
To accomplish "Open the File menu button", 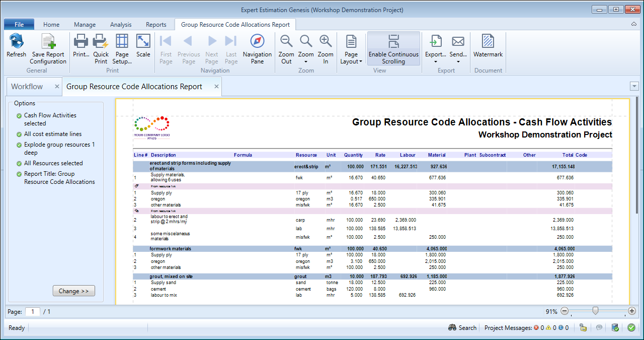I will click(19, 24).
